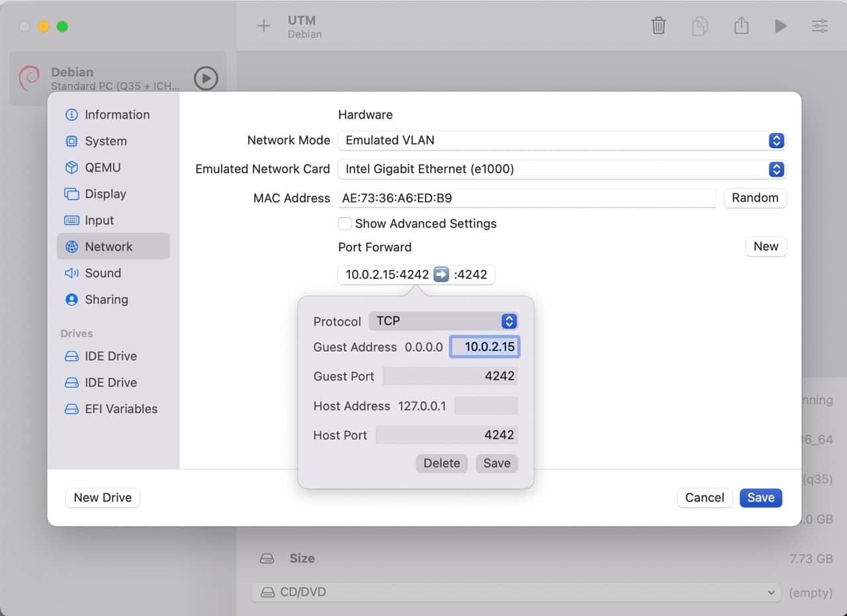847x616 pixels.
Task: Click New to add port forward
Action: (x=766, y=246)
